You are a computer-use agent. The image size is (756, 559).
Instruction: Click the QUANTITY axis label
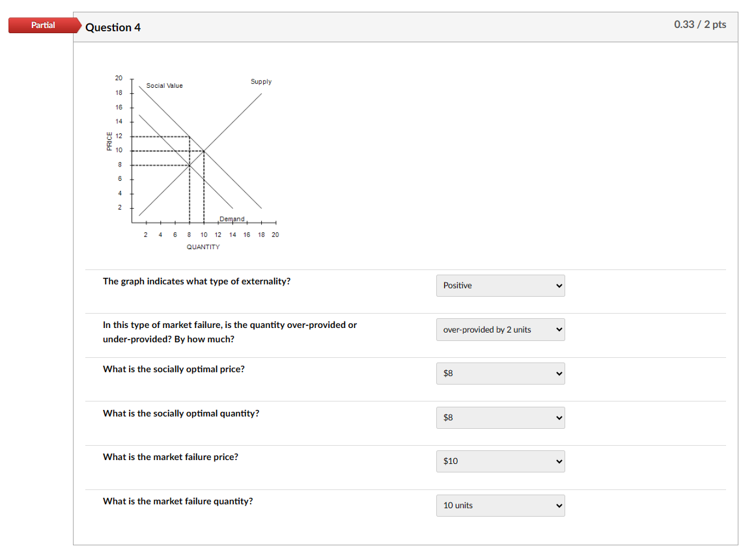click(x=203, y=247)
